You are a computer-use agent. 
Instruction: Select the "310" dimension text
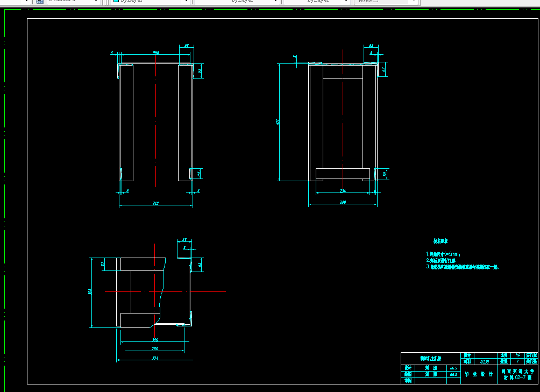(x=343, y=202)
